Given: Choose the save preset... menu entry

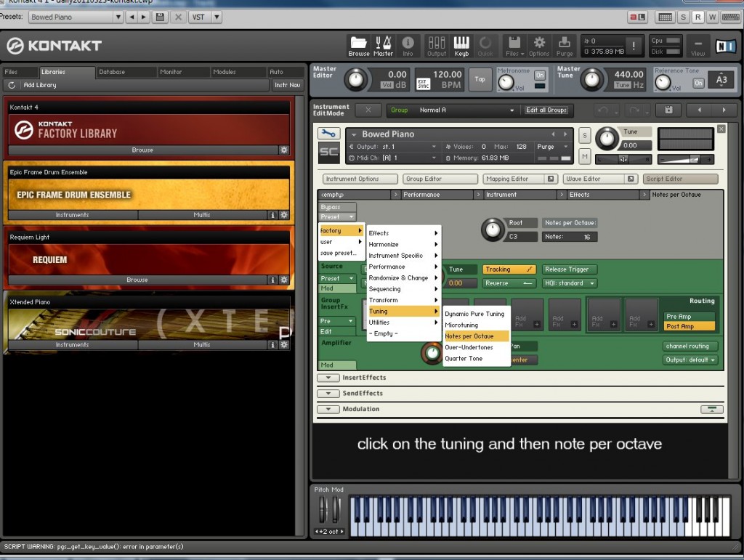Looking at the screenshot, I should point(341,253).
